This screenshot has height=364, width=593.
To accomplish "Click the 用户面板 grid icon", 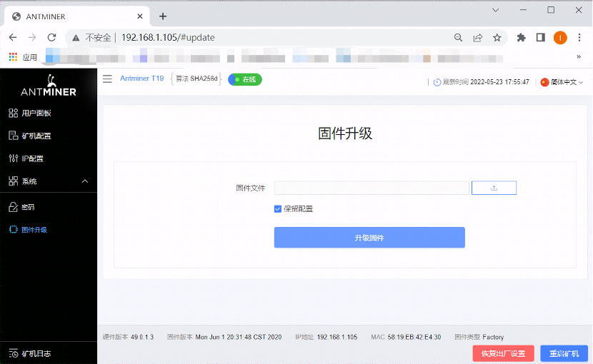I will [x=14, y=113].
